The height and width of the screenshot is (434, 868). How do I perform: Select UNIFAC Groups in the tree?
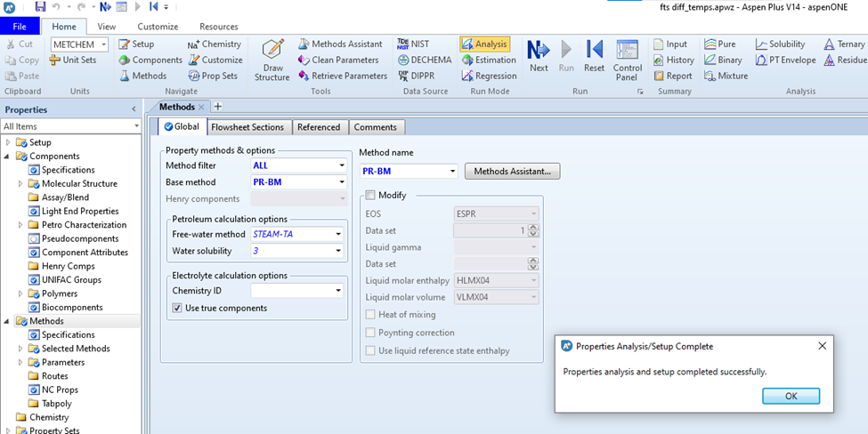pyautogui.click(x=71, y=280)
